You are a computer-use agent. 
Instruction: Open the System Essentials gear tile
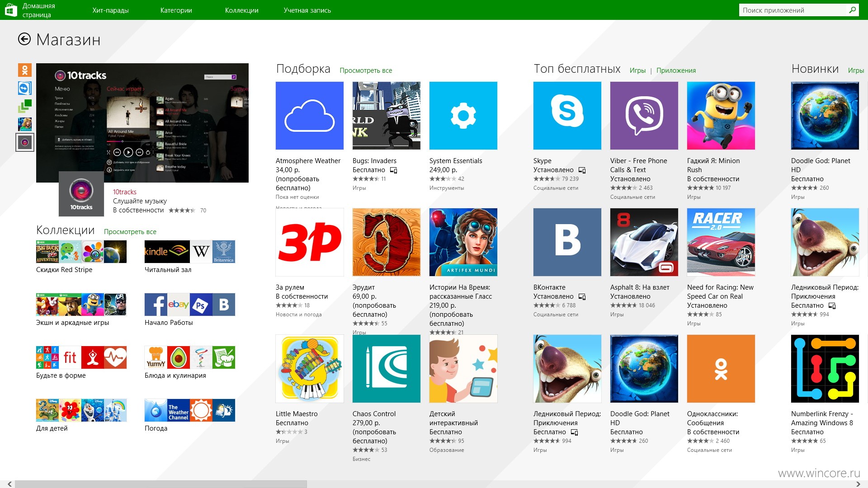pyautogui.click(x=463, y=116)
